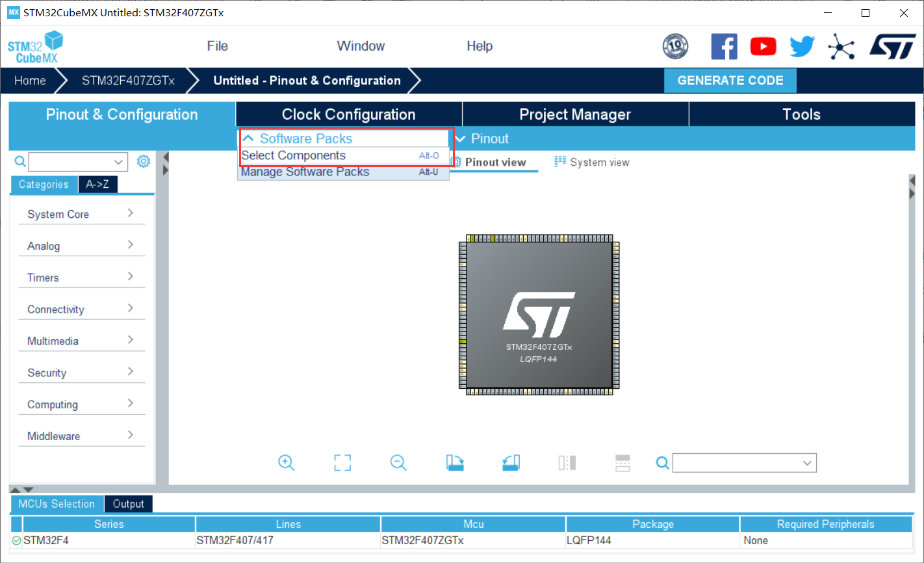The height and width of the screenshot is (563, 924).
Task: Select the zoom in tool below the chip
Action: (286, 462)
